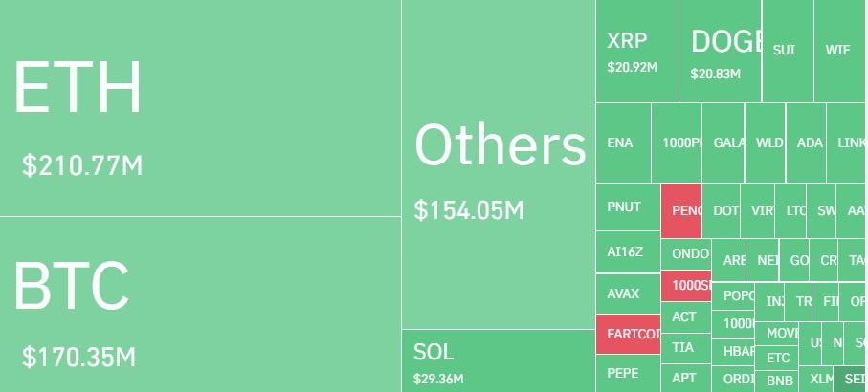The image size is (868, 392).
Task: Click the SOL tile showing $29.36M
Action: (498, 360)
